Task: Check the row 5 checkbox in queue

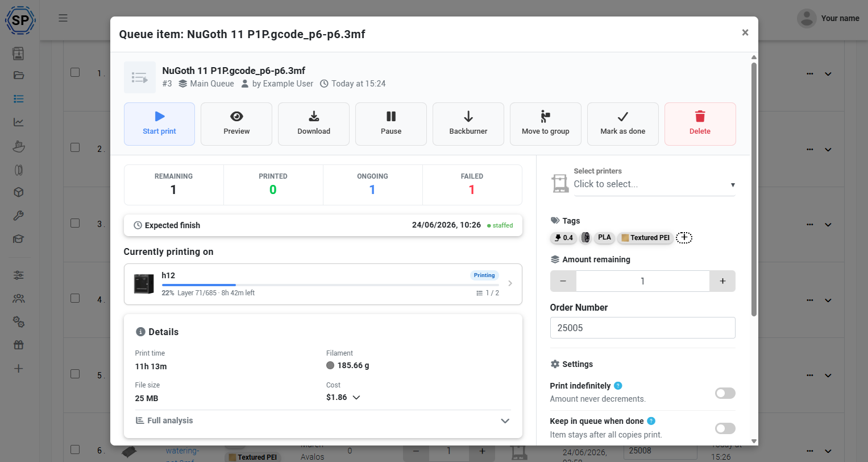Action: click(x=75, y=374)
